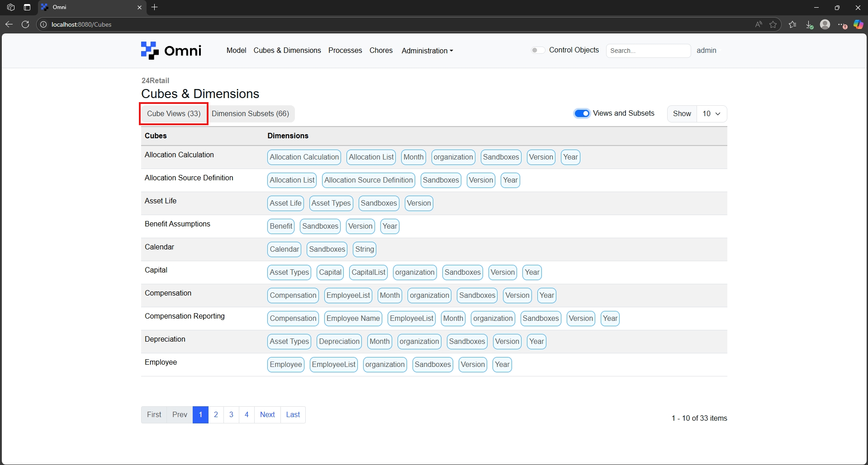This screenshot has height=465, width=868.
Task: Jump to the Last page
Action: (293, 415)
